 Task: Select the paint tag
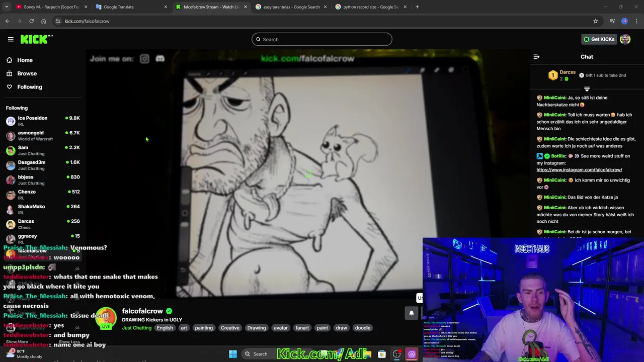[x=323, y=328]
